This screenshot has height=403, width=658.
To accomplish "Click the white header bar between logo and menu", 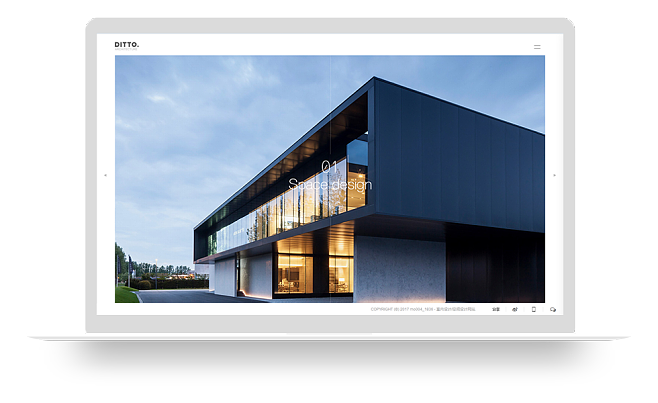I will [x=330, y=46].
